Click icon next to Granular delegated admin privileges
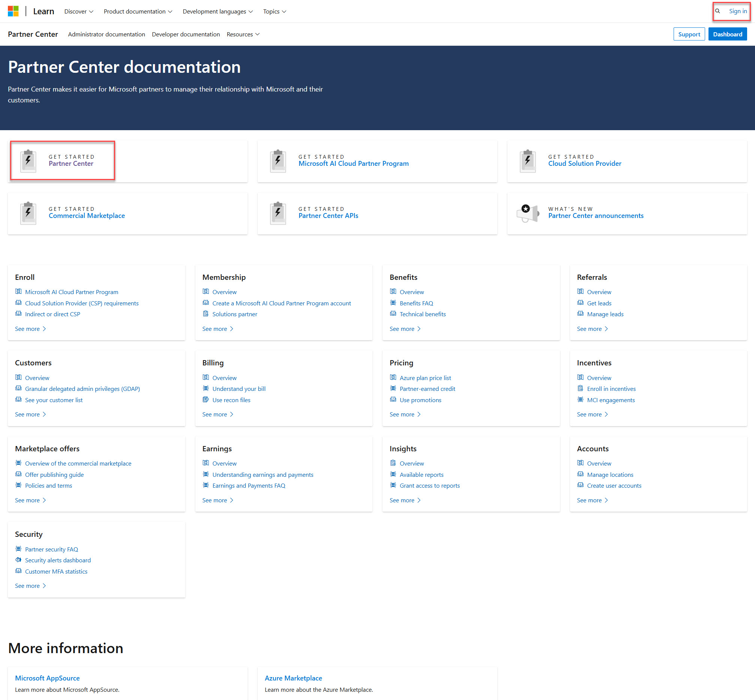 click(x=18, y=388)
